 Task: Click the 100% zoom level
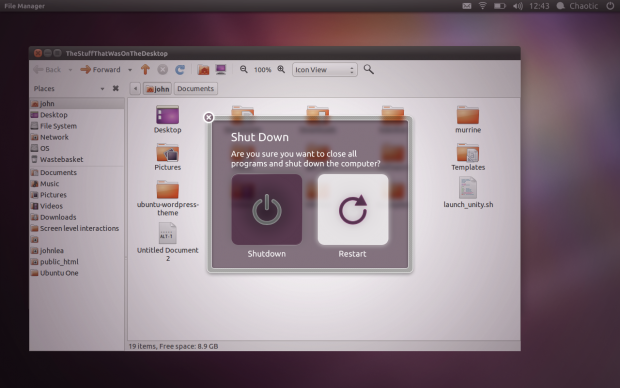pyautogui.click(x=263, y=70)
